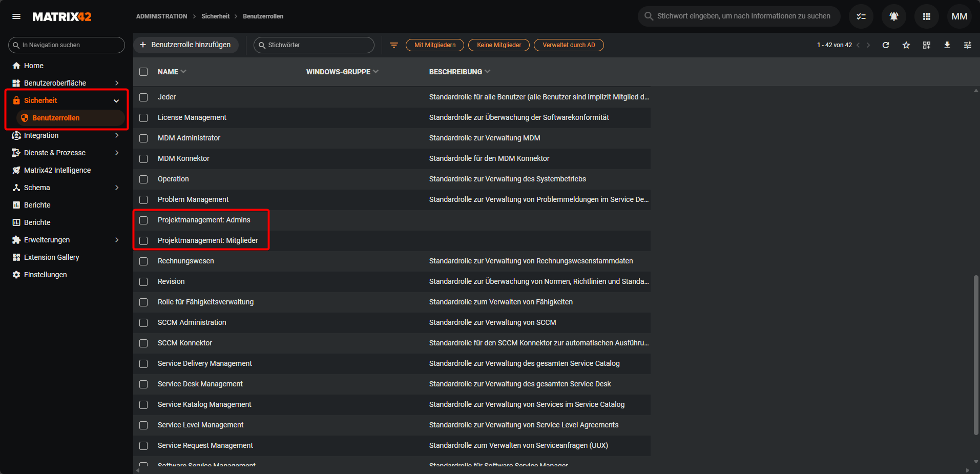Expand the Dienste & Prozesse section
980x474 pixels.
point(117,153)
